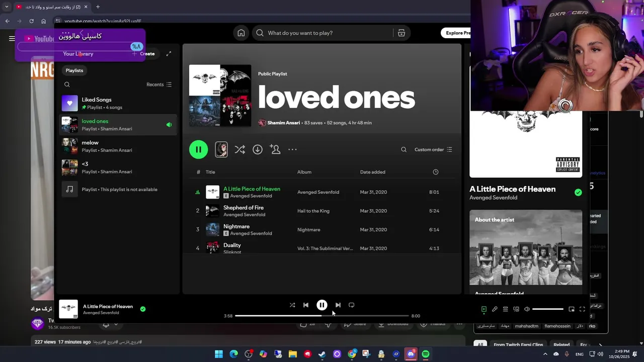644x362 pixels.
Task: Toggle the Now Playing view icon
Action: [x=484, y=309]
